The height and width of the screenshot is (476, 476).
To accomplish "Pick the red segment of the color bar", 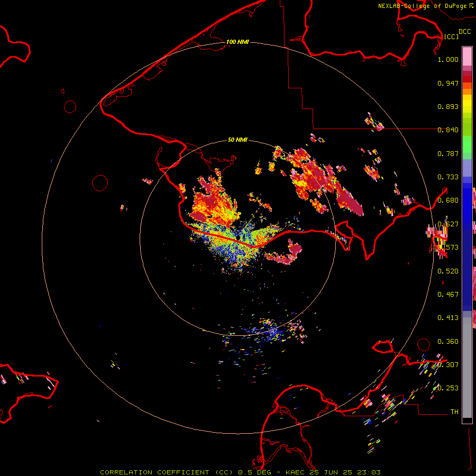I will coord(467,79).
